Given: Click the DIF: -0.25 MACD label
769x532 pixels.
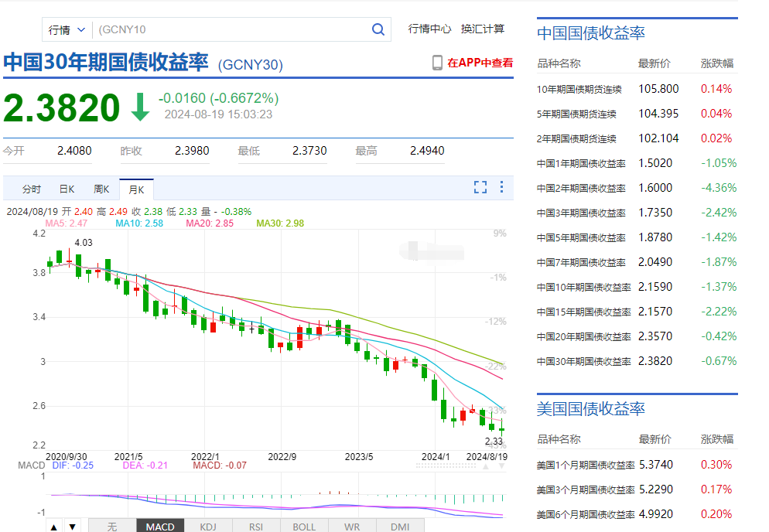Looking at the screenshot, I should (x=73, y=465).
